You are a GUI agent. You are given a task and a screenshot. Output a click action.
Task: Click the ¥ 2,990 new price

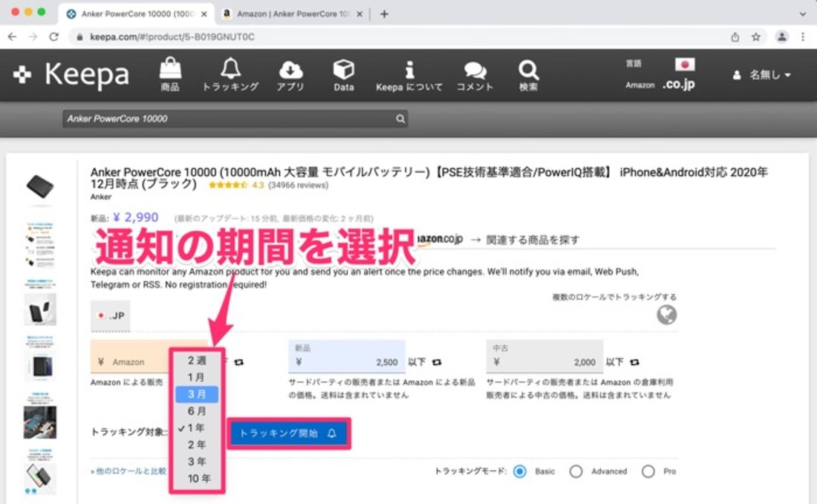coord(135,217)
